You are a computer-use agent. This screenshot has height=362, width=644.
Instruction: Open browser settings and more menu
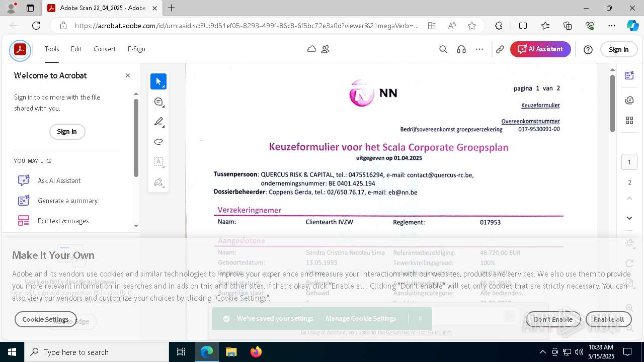click(612, 26)
